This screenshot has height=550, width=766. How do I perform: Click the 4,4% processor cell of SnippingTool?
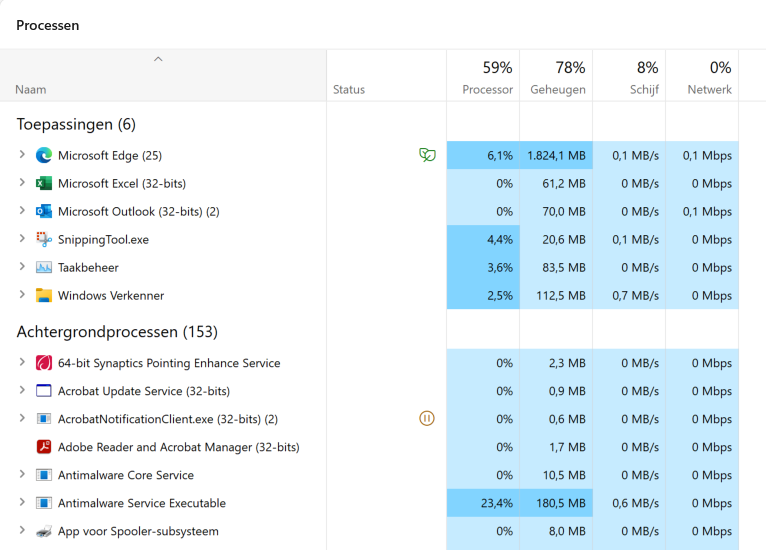pyautogui.click(x=483, y=239)
